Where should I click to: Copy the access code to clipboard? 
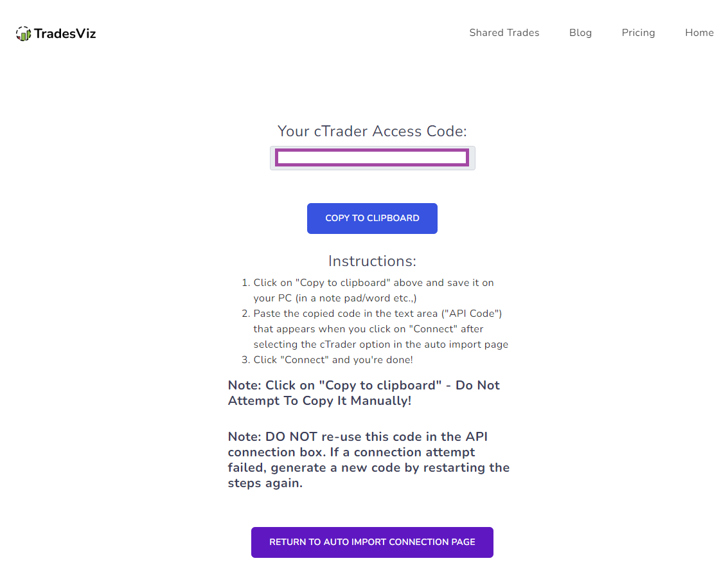coord(372,219)
